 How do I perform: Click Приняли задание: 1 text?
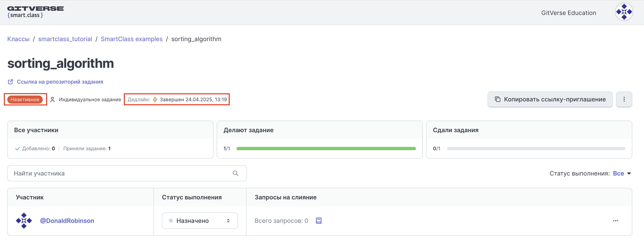tap(87, 149)
